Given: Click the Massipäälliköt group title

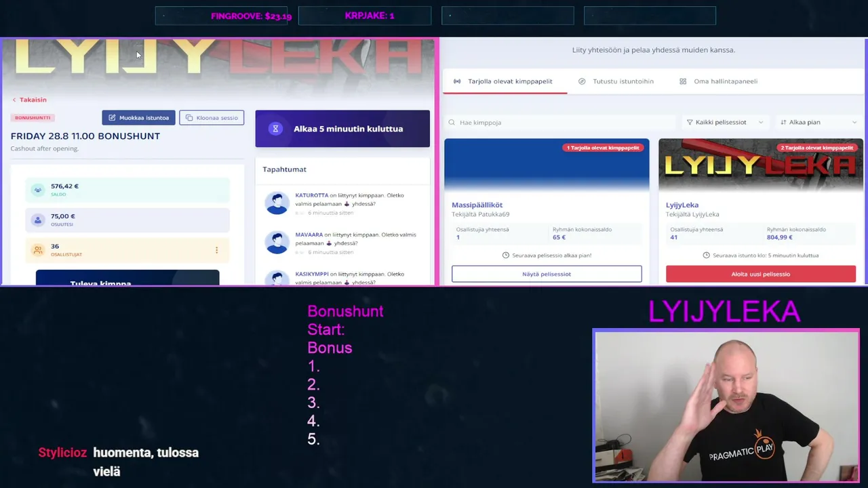Looking at the screenshot, I should pyautogui.click(x=477, y=205).
